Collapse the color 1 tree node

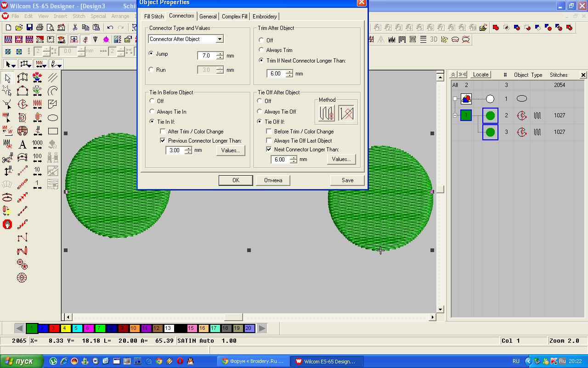point(455,115)
